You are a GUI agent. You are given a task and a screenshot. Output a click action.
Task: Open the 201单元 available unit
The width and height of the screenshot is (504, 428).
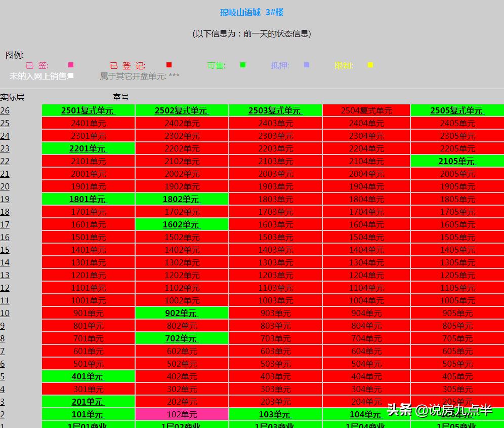[x=88, y=402]
